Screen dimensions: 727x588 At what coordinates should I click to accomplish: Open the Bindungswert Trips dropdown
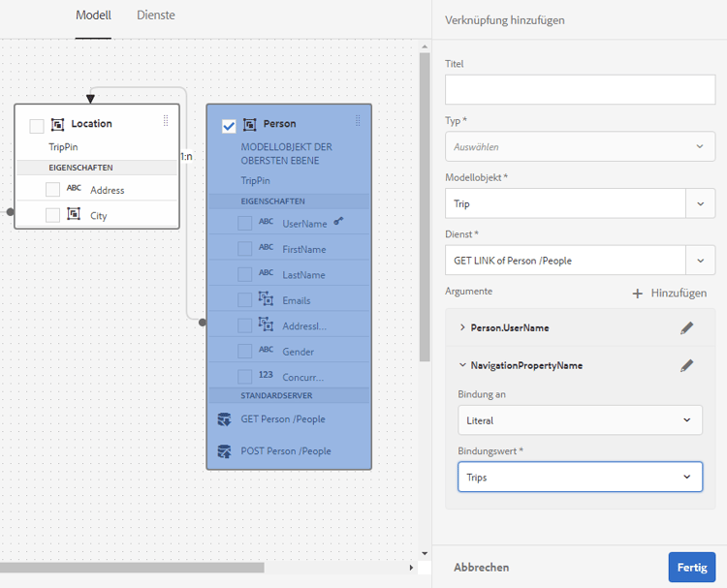580,477
